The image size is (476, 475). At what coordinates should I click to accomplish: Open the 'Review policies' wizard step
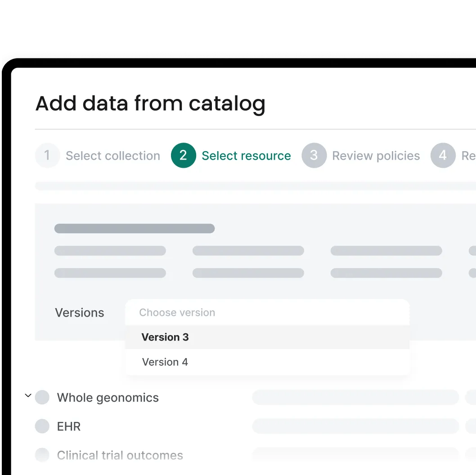[x=376, y=155]
